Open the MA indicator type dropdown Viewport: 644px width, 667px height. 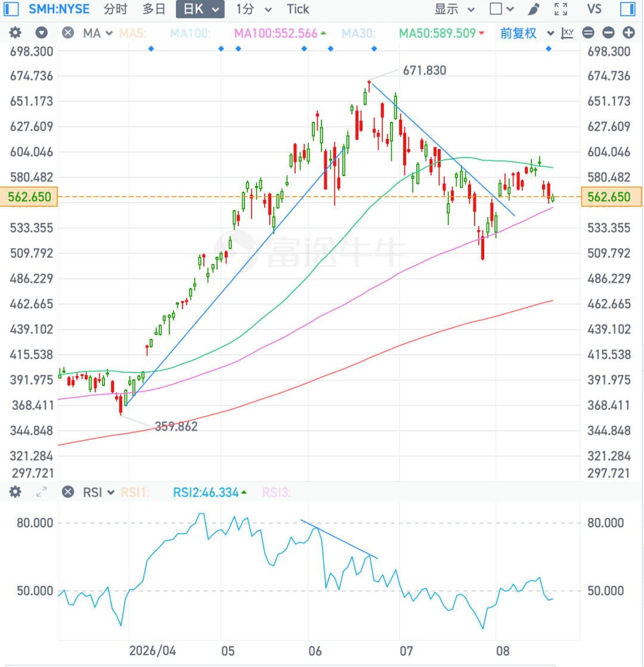pos(97,33)
